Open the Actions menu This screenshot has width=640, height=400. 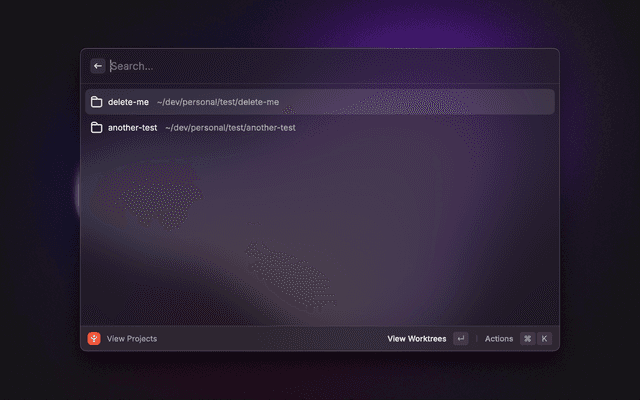click(499, 339)
